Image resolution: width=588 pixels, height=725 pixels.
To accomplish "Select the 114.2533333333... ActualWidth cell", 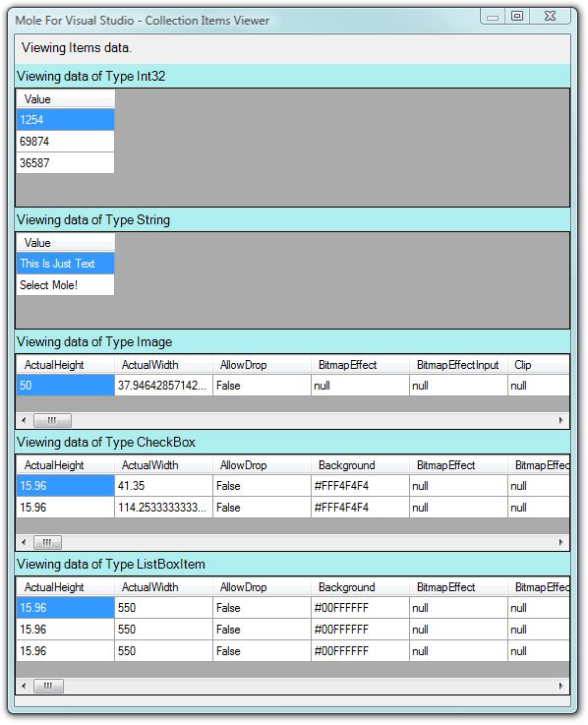I will (x=163, y=508).
